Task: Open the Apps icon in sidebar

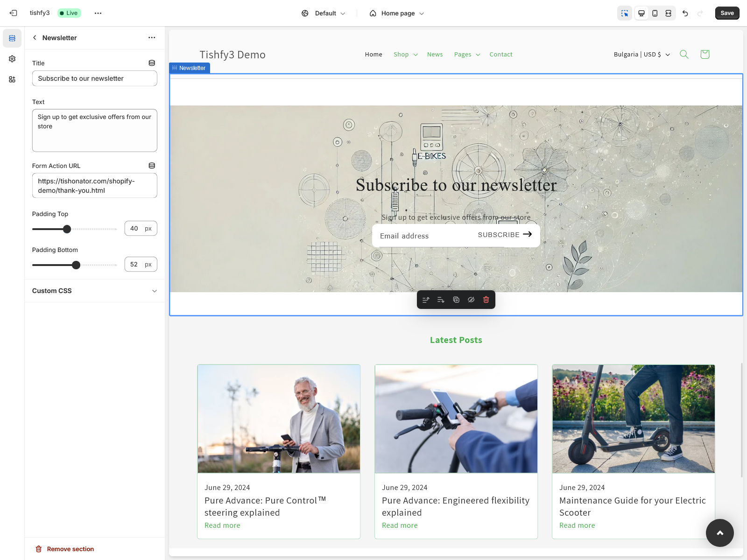Action: pos(12,79)
